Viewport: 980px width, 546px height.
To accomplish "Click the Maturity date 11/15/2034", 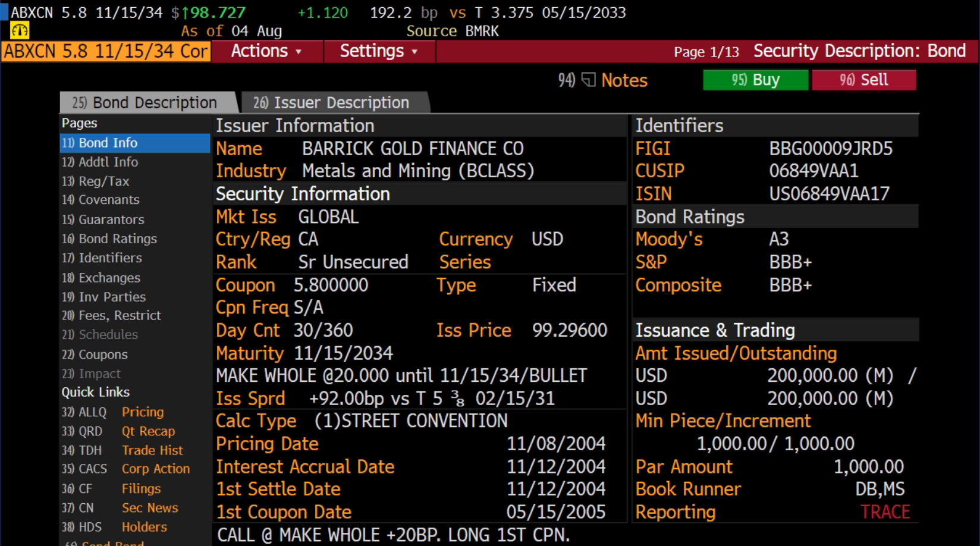I will 344,353.
